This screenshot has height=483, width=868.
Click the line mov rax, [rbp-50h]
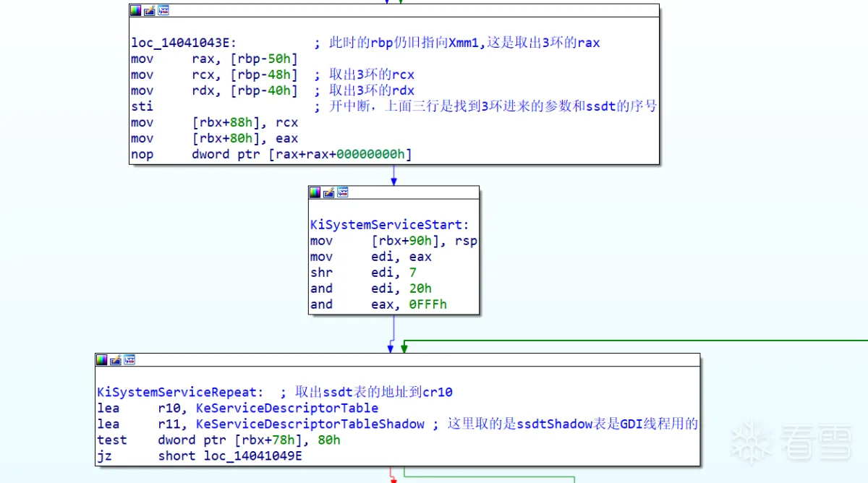(x=214, y=59)
